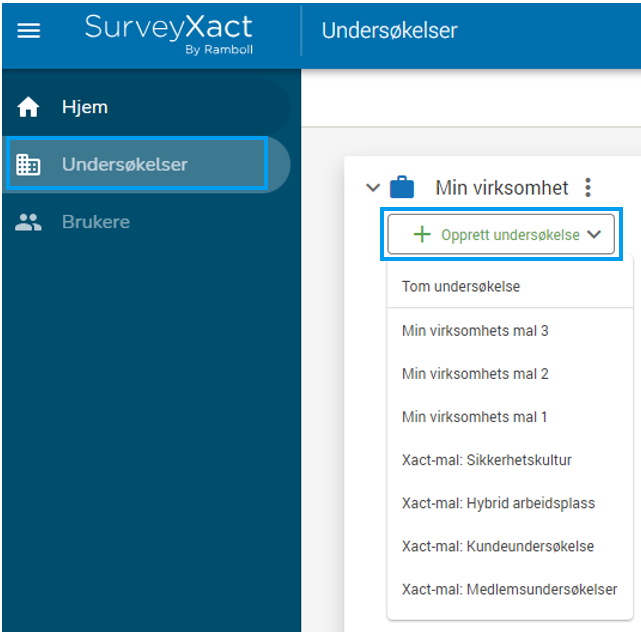Click the Opprett undersøkelse button
This screenshot has width=641, height=632.
tap(501, 234)
